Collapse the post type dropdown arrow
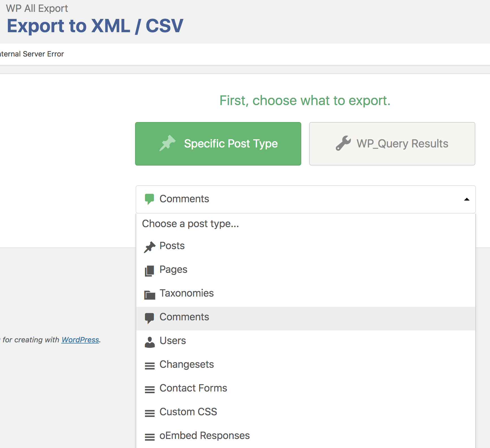Image resolution: width=490 pixels, height=448 pixels. (467, 199)
